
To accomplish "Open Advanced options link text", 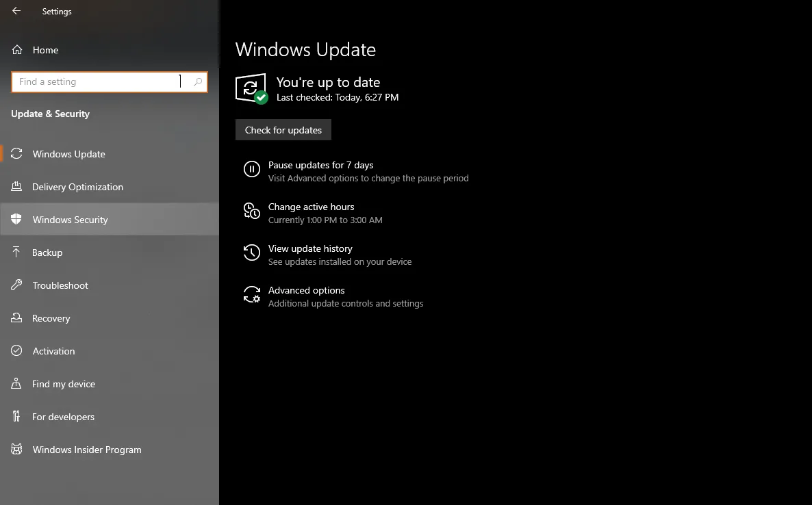I will [306, 290].
